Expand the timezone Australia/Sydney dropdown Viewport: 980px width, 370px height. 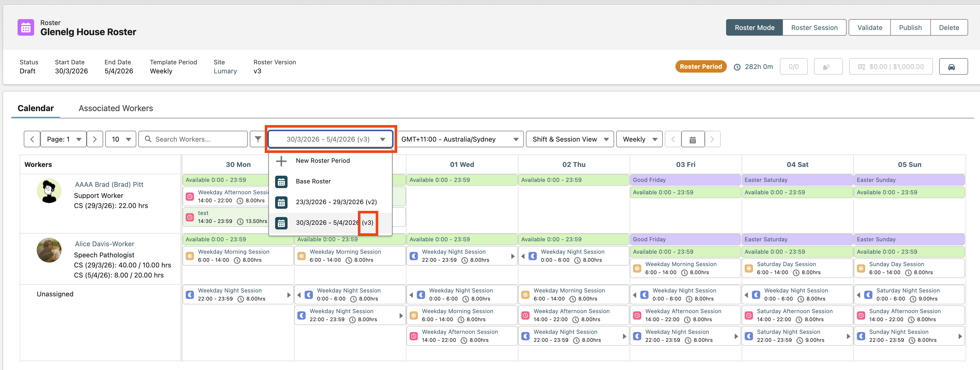coord(459,139)
